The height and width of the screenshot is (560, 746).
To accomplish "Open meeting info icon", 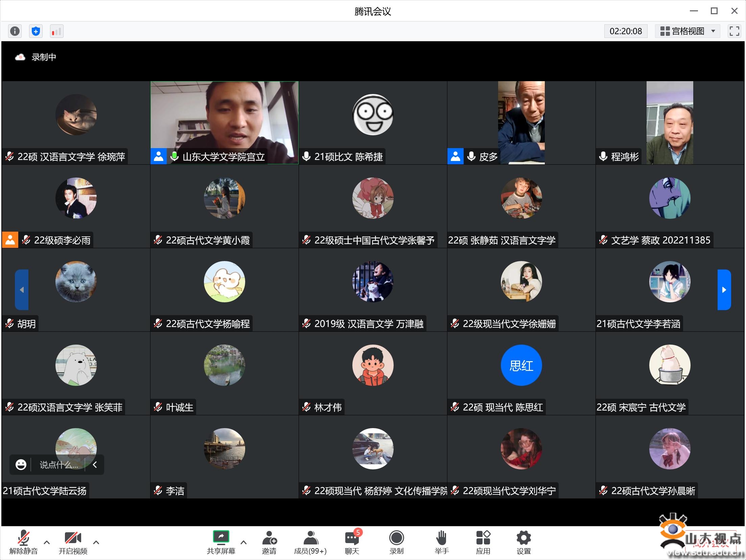I will 15,31.
